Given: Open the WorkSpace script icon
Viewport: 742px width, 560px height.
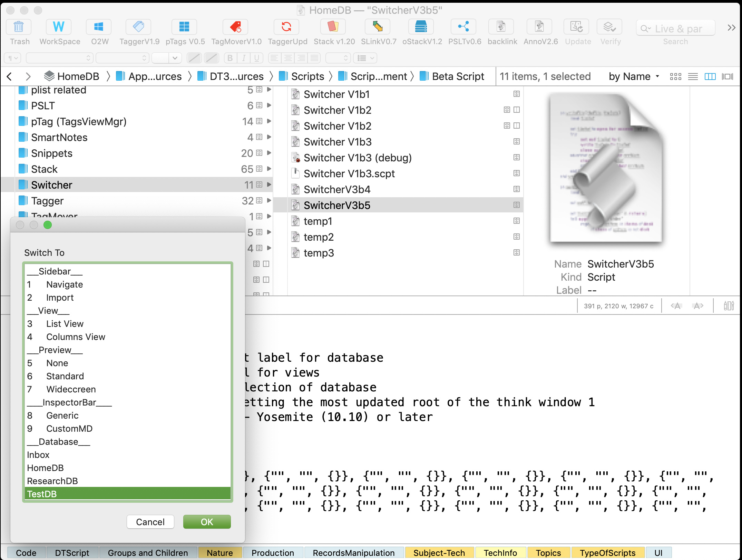Looking at the screenshot, I should pyautogui.click(x=59, y=27).
